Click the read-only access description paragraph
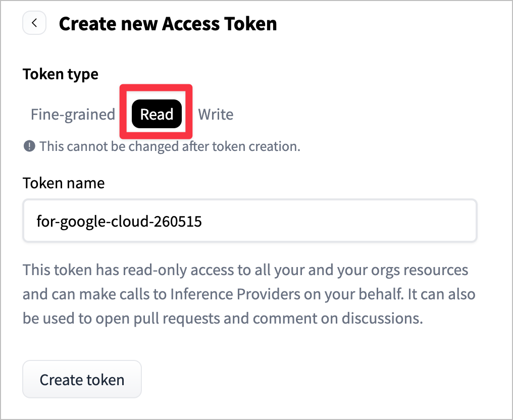513x420 pixels. coord(248,294)
